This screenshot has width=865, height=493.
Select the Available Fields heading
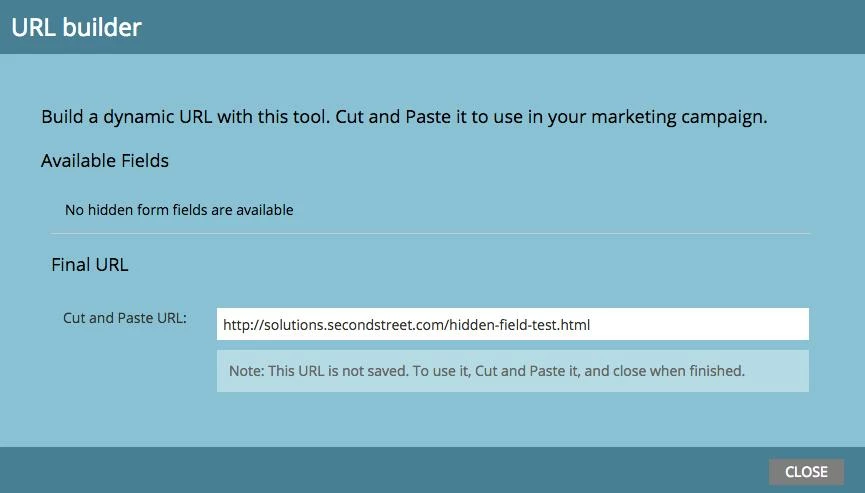click(105, 160)
